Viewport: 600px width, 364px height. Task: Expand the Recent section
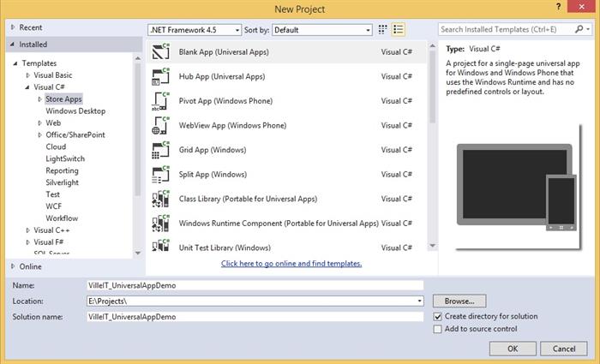click(13, 27)
